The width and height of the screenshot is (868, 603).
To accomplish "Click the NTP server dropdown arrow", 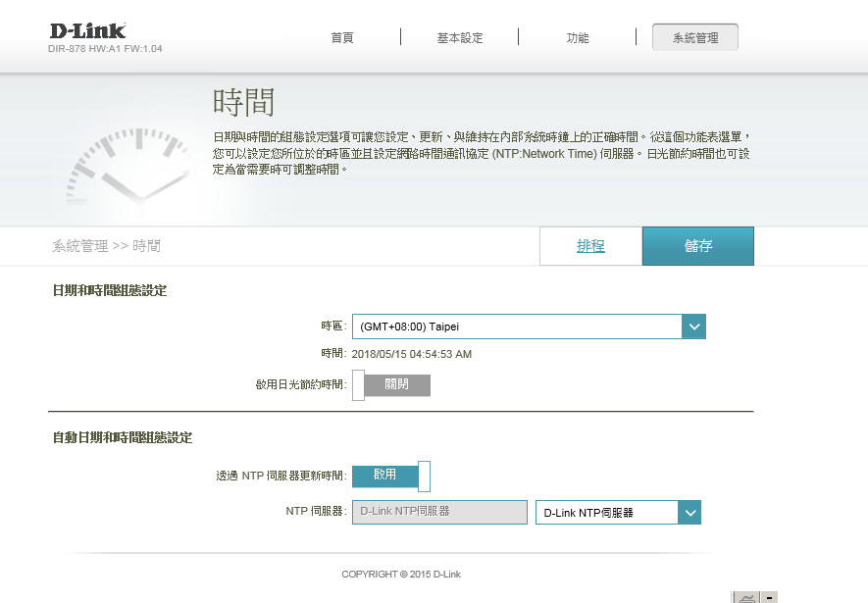I will (x=689, y=512).
